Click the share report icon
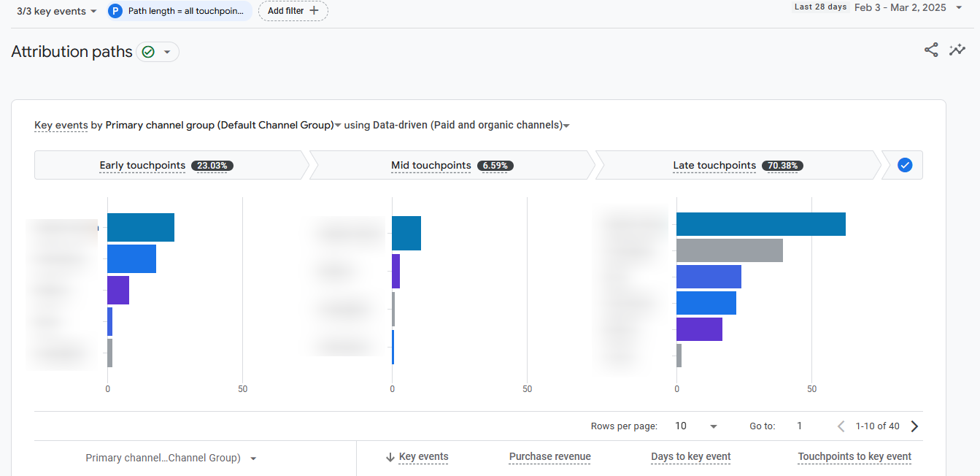 (x=931, y=50)
